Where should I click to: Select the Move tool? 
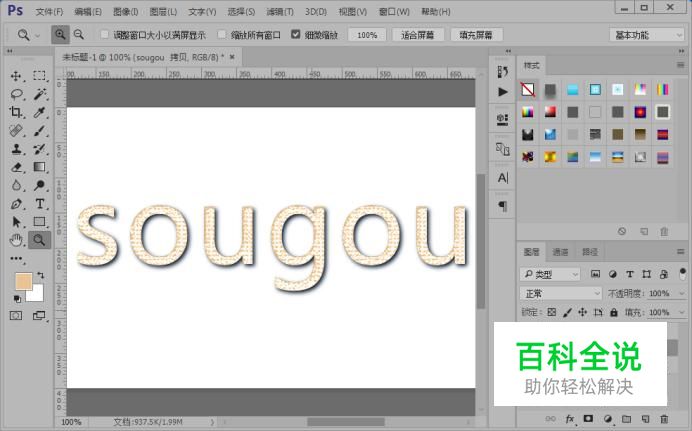[x=16, y=76]
